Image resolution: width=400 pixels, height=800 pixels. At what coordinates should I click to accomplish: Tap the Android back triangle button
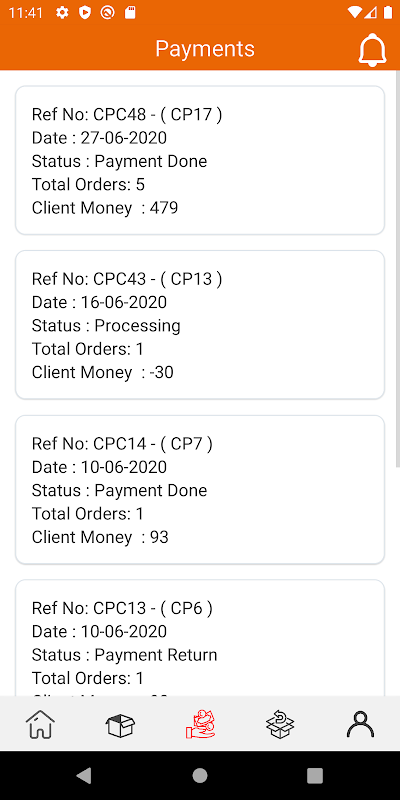[84, 776]
